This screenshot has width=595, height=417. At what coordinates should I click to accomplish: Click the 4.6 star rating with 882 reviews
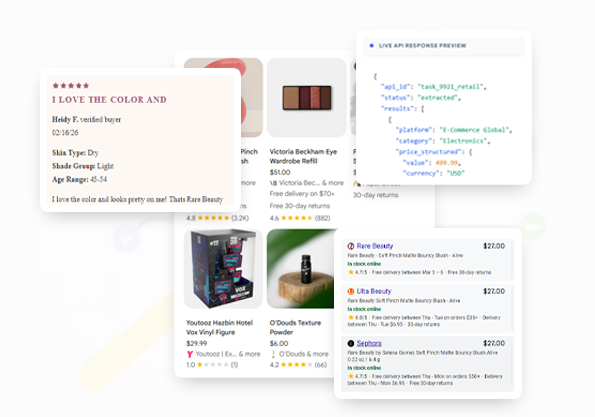click(x=300, y=218)
